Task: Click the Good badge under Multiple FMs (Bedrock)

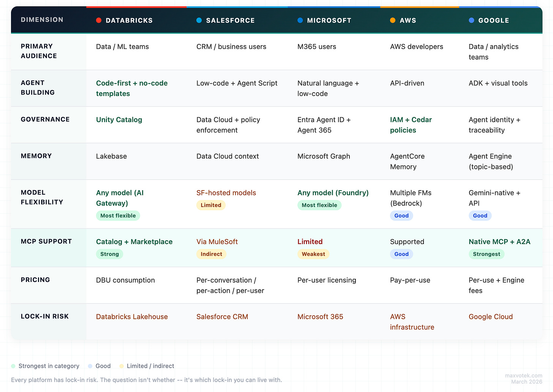Action: (x=401, y=216)
